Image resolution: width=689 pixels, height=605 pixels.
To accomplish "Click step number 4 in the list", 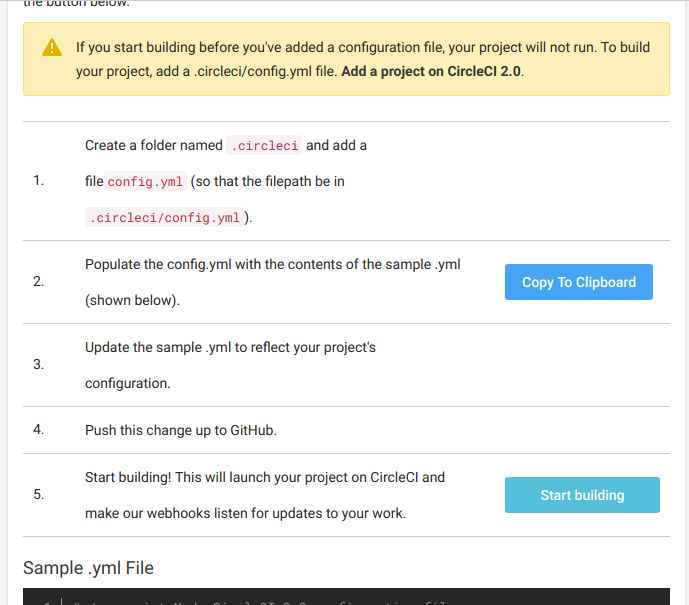I will [39, 429].
